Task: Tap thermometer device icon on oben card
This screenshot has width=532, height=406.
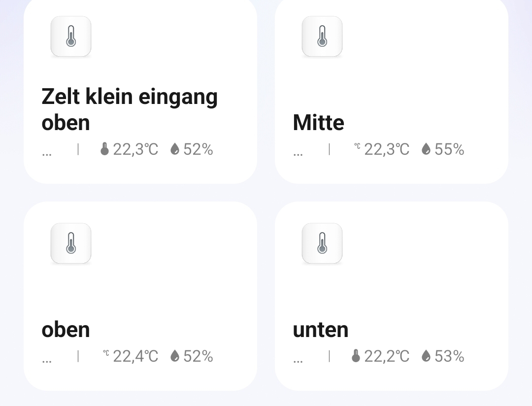Action: (x=71, y=243)
